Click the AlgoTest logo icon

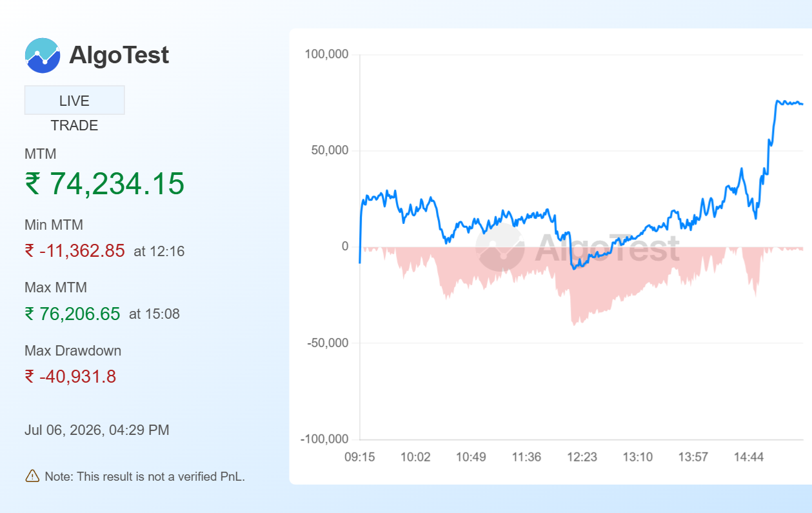(43, 55)
